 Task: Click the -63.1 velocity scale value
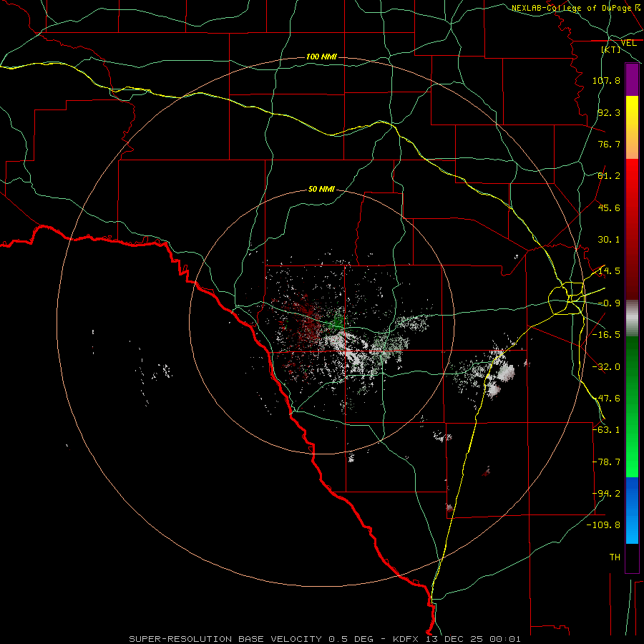(606, 430)
